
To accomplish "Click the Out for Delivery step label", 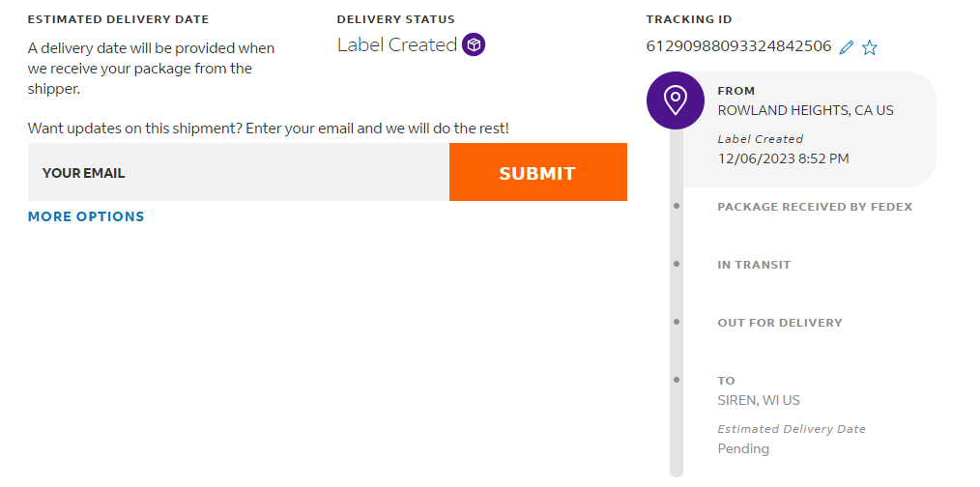I will coord(780,323).
